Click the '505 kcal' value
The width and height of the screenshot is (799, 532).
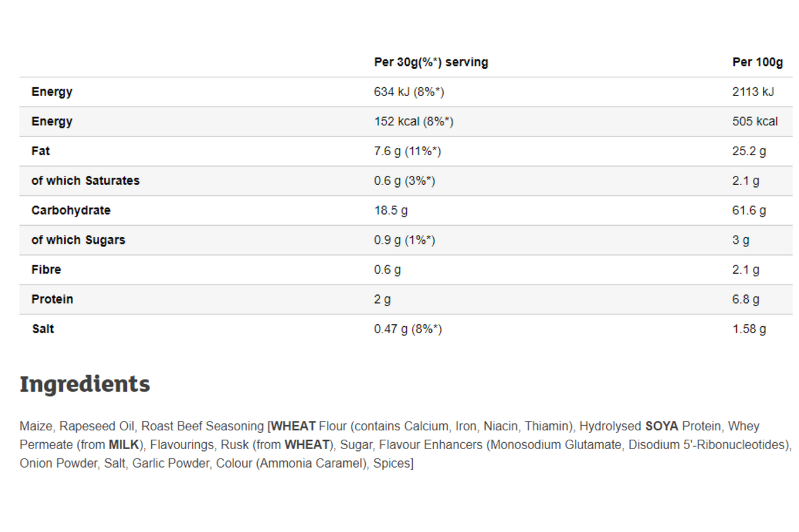755,122
